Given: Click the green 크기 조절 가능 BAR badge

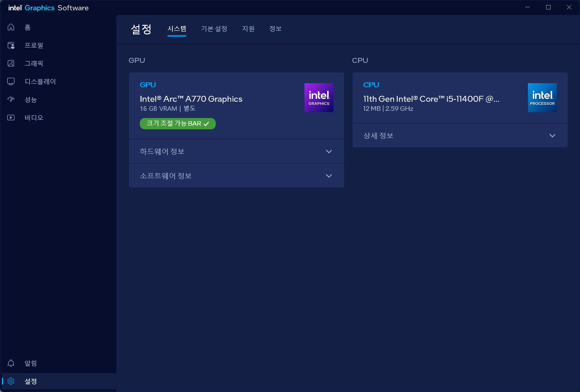Looking at the screenshot, I should (x=178, y=123).
